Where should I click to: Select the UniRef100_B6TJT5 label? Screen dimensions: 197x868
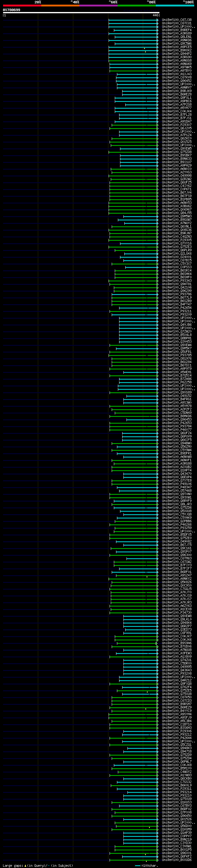[x=177, y=545]
